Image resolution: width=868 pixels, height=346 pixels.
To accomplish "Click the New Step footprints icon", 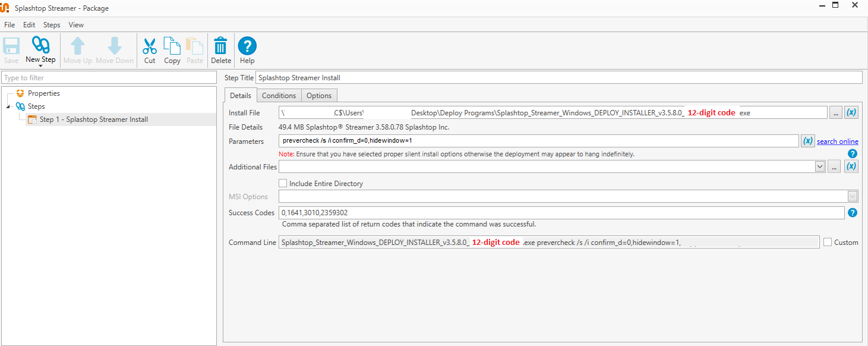I will (40, 45).
